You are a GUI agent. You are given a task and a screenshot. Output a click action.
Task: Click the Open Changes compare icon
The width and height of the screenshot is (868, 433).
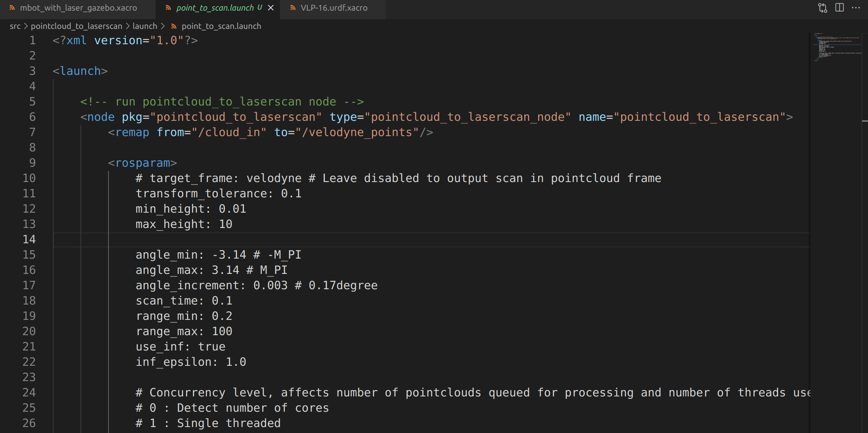[822, 8]
